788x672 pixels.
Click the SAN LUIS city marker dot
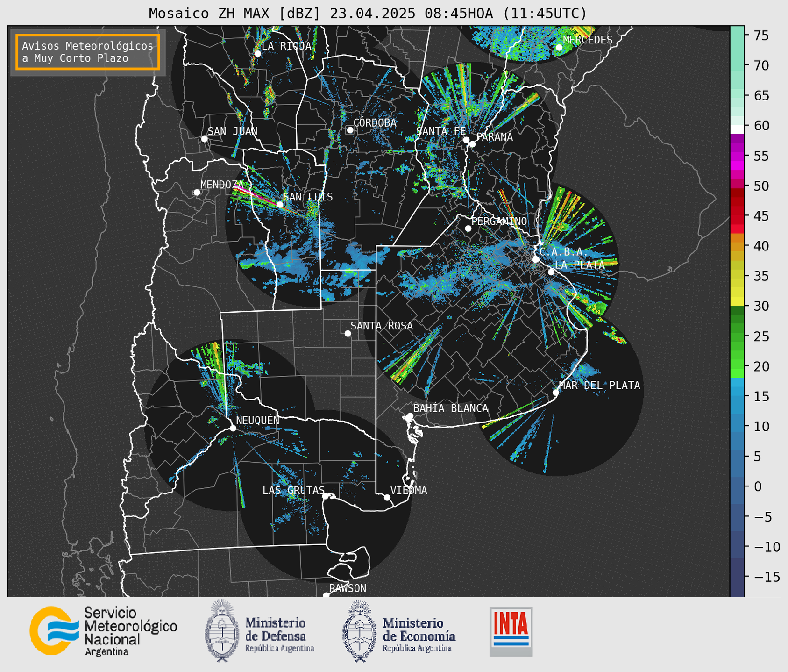[280, 204]
